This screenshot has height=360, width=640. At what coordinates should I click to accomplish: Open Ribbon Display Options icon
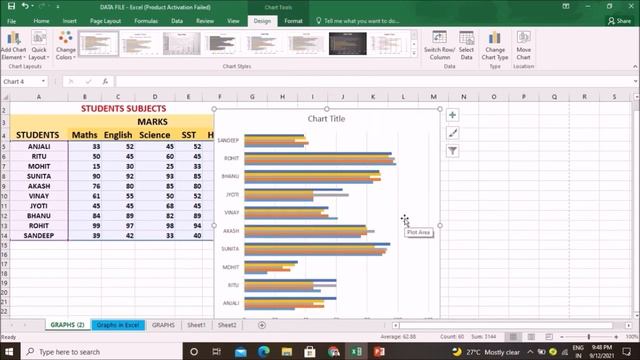coord(566,6)
